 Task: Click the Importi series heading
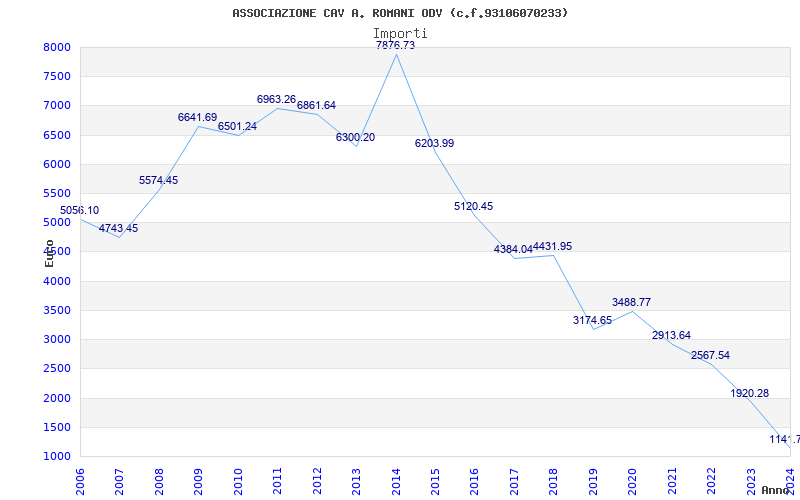point(400,33)
